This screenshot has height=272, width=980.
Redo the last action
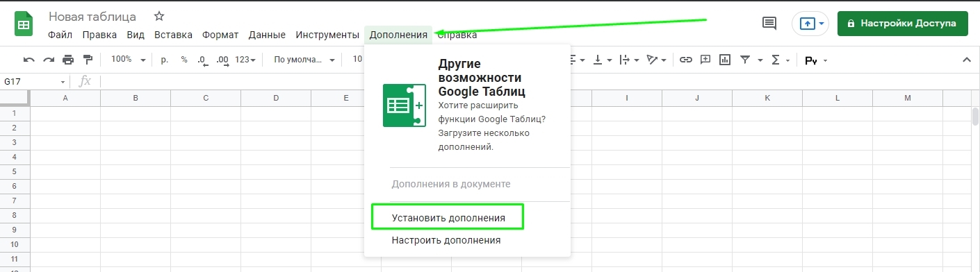point(49,60)
